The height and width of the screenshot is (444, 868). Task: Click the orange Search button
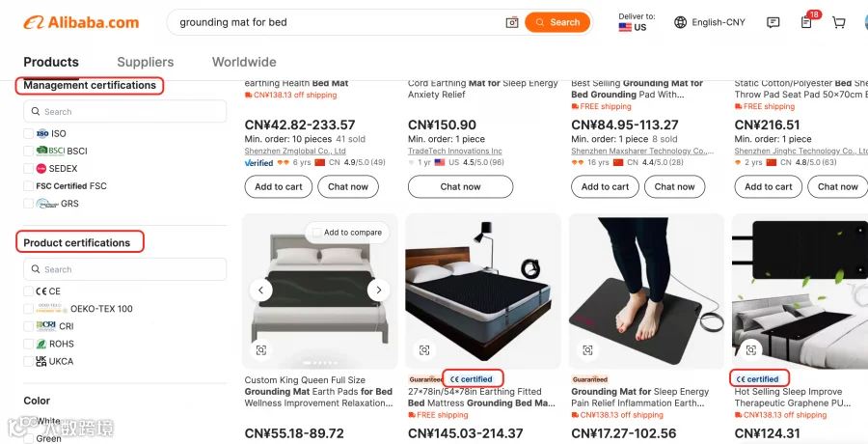557,23
